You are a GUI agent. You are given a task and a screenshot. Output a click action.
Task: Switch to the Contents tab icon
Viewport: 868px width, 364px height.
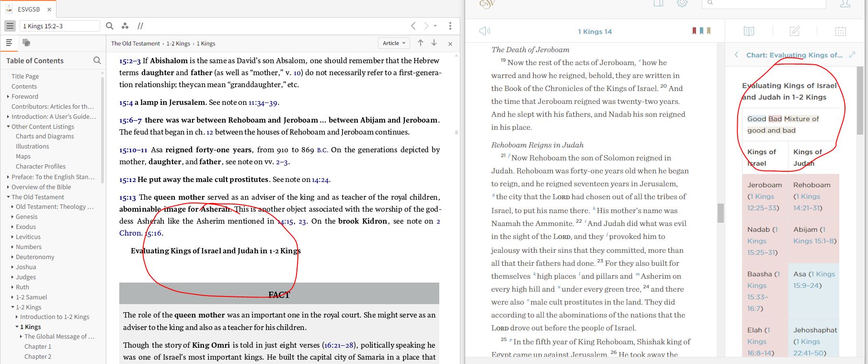click(9, 43)
